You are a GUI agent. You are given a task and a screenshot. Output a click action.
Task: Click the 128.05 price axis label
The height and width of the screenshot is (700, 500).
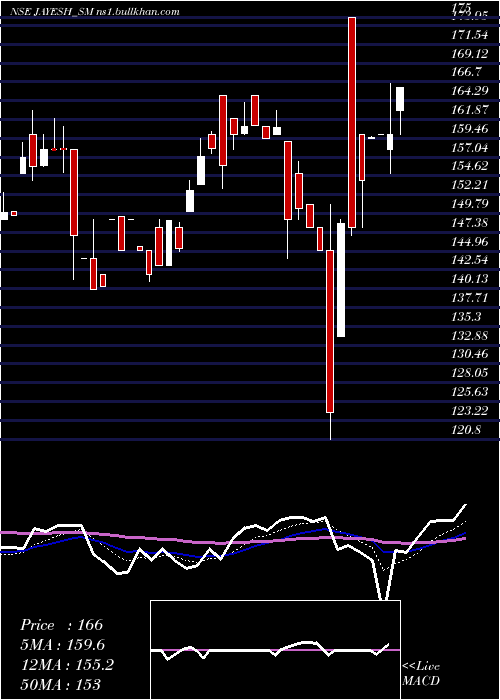pos(469,373)
